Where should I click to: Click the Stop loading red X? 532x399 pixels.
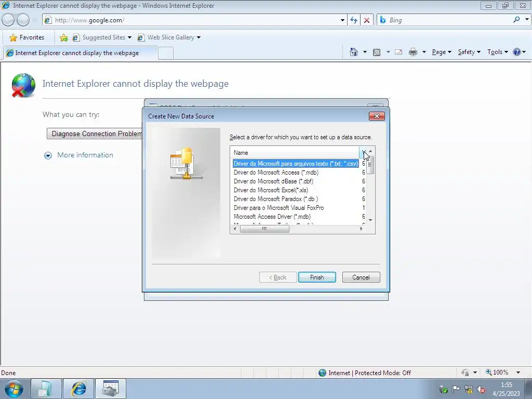(x=367, y=20)
